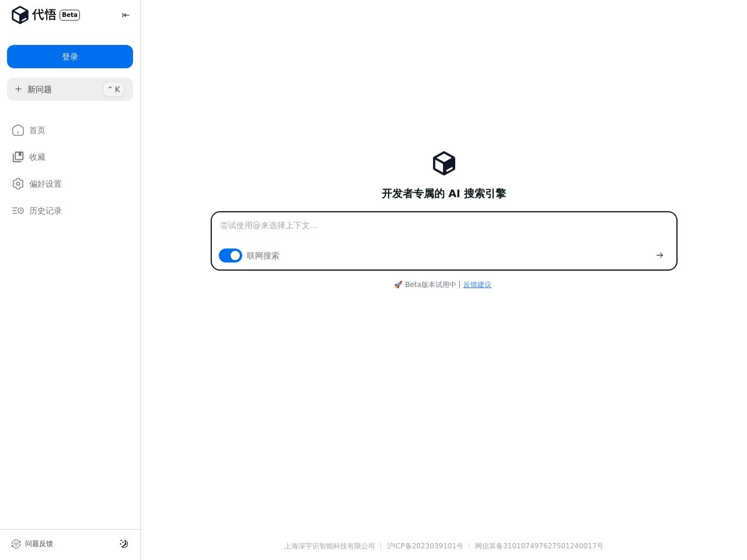Switch theme with the moon icon
This screenshot has width=747, height=560.
[124, 544]
